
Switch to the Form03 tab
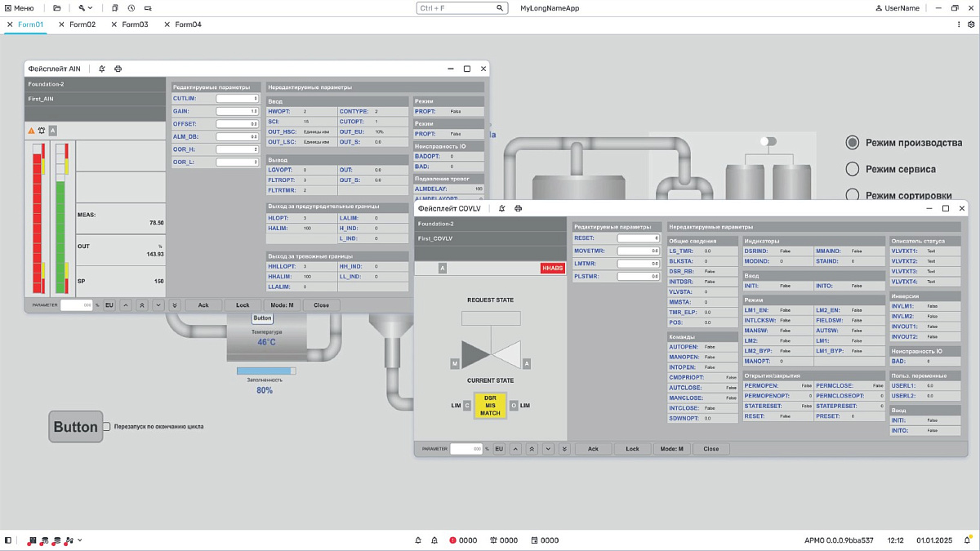(135, 24)
